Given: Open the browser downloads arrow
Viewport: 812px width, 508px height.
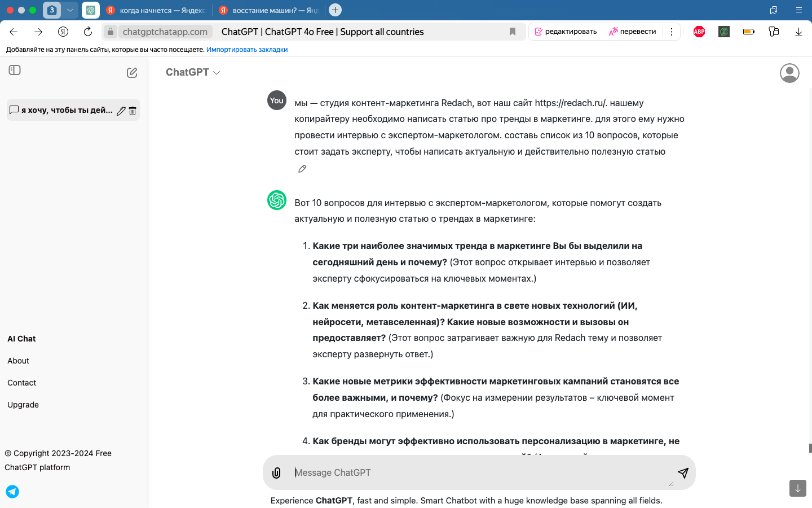Looking at the screenshot, I should coord(798,32).
